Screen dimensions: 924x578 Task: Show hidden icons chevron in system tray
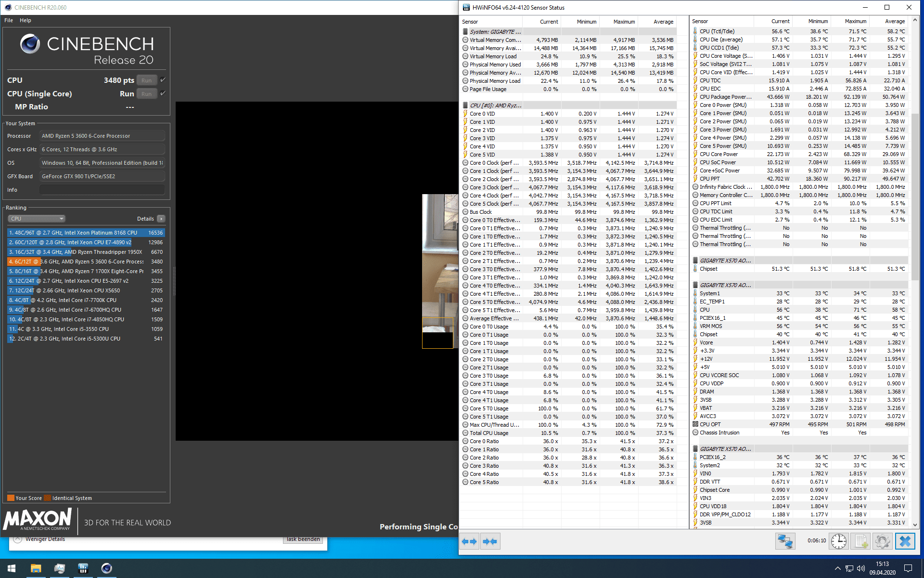837,568
